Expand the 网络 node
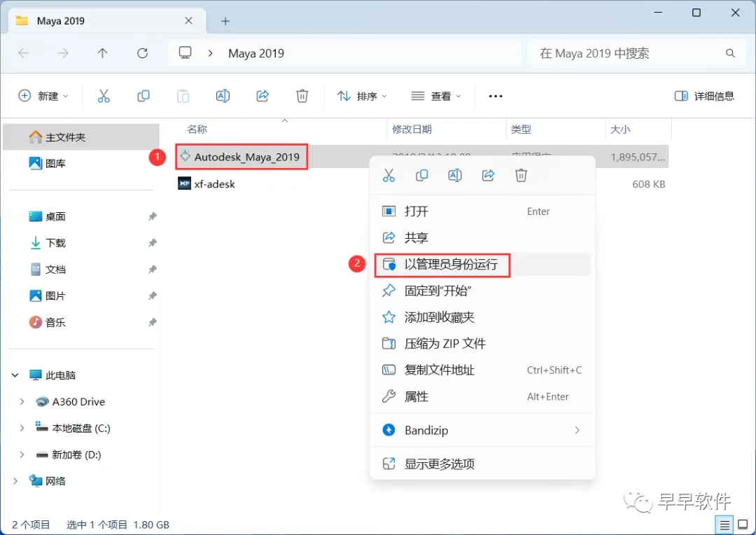The width and height of the screenshot is (756, 535). [x=15, y=481]
